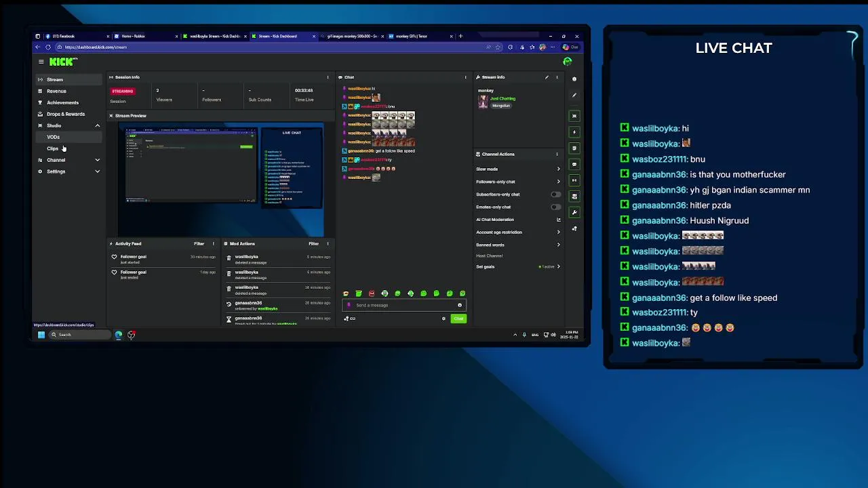Open chat settings gear icon
Image resolution: width=868 pixels, height=488 pixels.
point(444,319)
